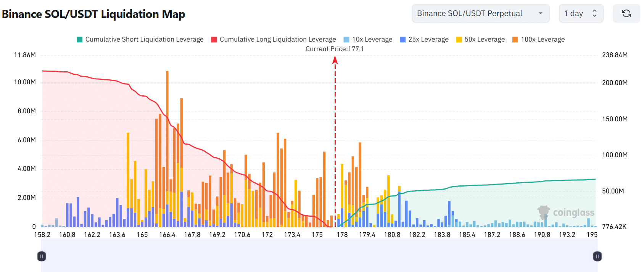
Task: Click the 166.4 x-axis price label
Action: pos(167,235)
